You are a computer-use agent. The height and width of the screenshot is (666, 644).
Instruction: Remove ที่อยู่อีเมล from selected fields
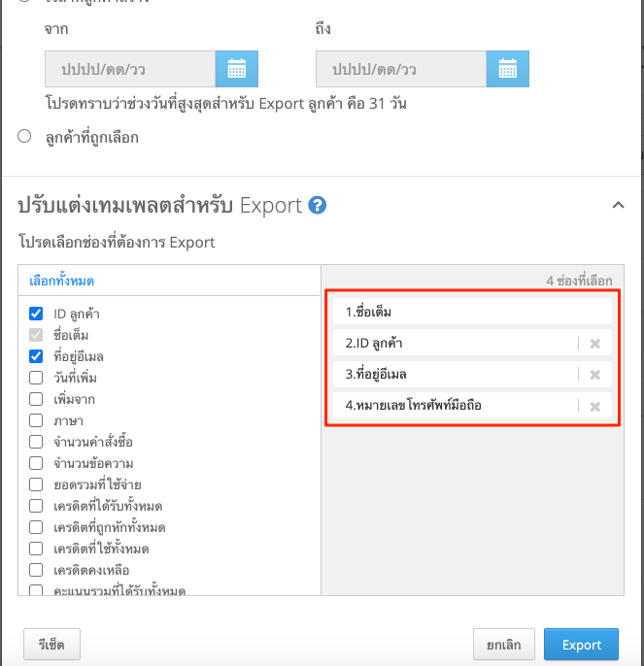click(x=595, y=375)
